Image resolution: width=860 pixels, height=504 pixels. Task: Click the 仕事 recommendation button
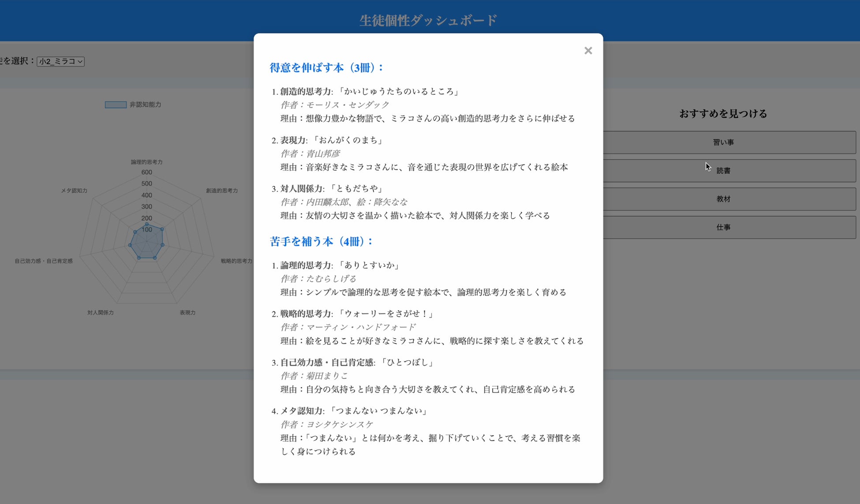tap(723, 227)
